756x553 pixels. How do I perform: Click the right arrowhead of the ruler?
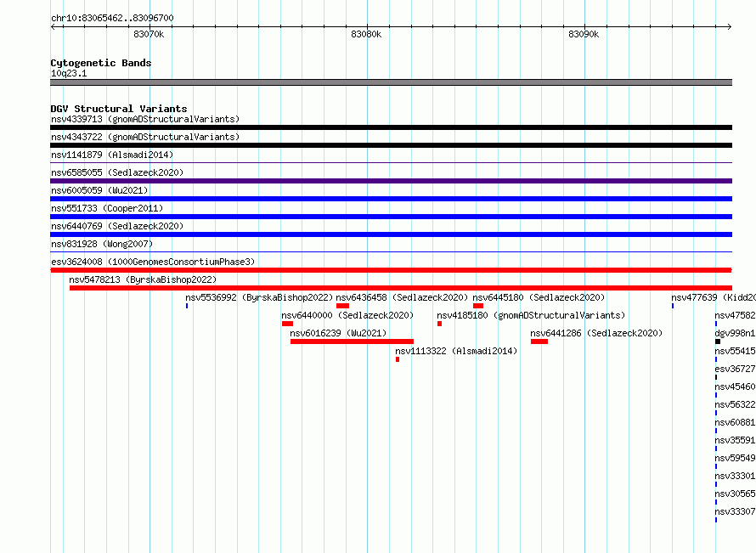click(729, 26)
